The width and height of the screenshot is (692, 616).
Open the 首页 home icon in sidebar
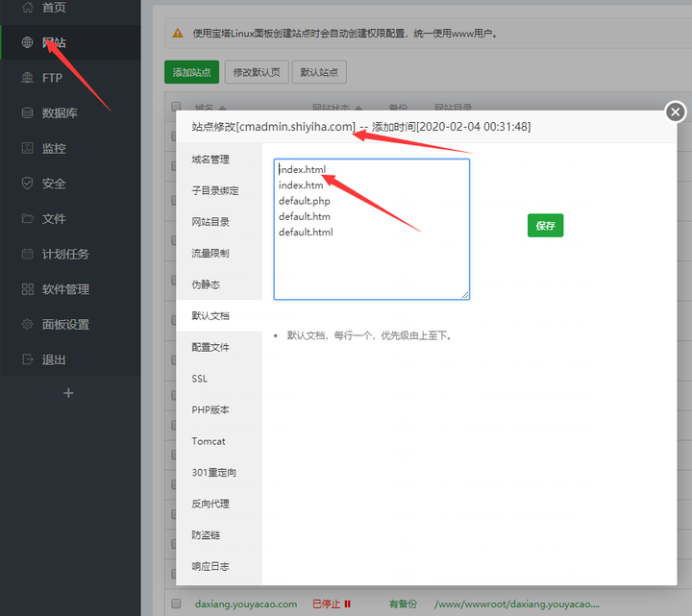pos(27,7)
